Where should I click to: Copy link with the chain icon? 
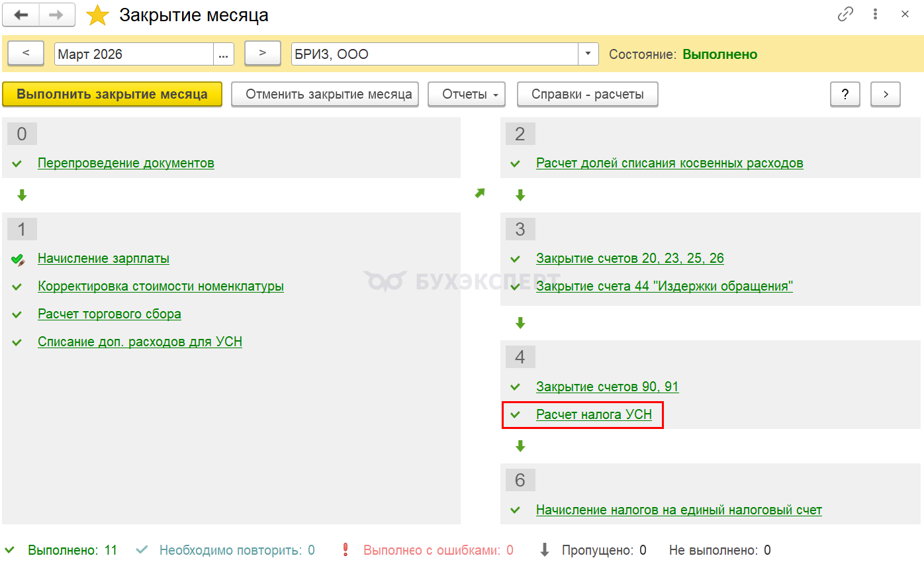click(845, 15)
